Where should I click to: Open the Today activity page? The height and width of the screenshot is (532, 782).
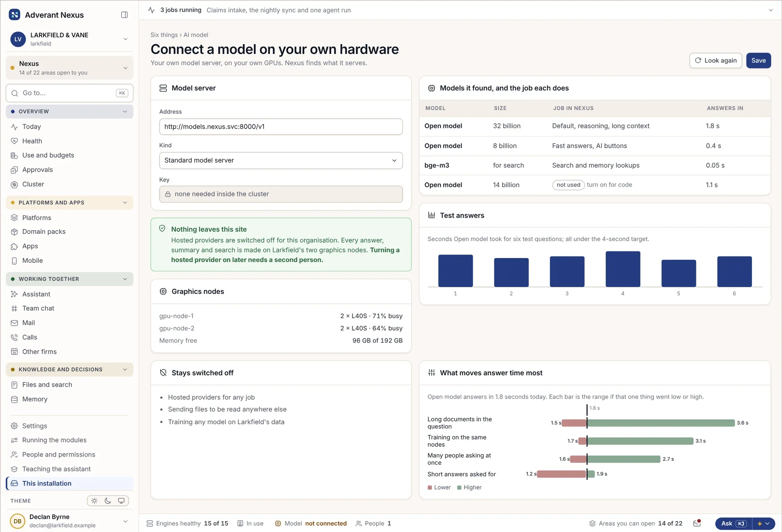[70, 127]
